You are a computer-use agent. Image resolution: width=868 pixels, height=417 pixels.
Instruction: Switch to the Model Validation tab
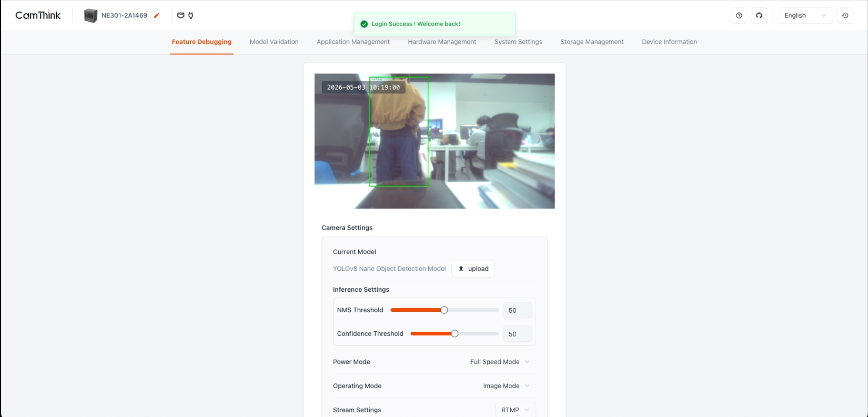(274, 42)
